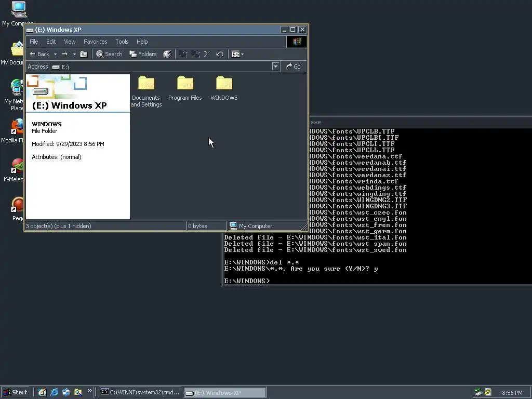Click the Copy To toolbar icon

click(195, 54)
